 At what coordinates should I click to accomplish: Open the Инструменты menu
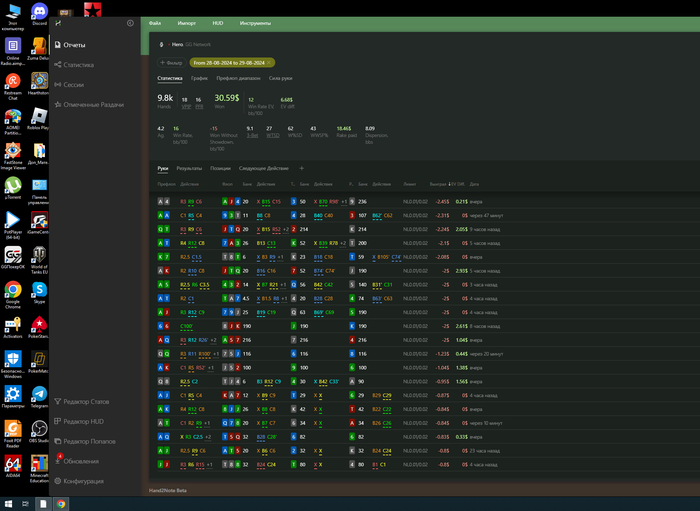click(255, 23)
